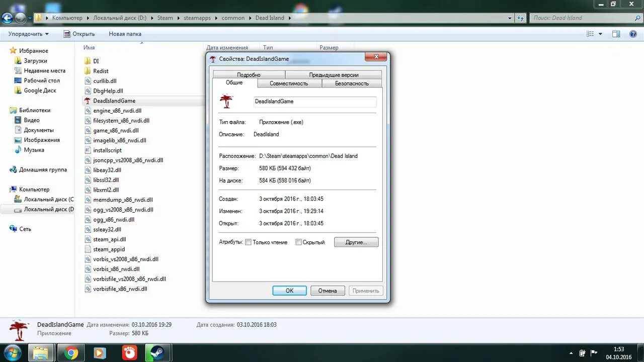Check the Скрытый attribute checkbox
Image resolution: width=644 pixels, height=362 pixels.
(x=298, y=242)
